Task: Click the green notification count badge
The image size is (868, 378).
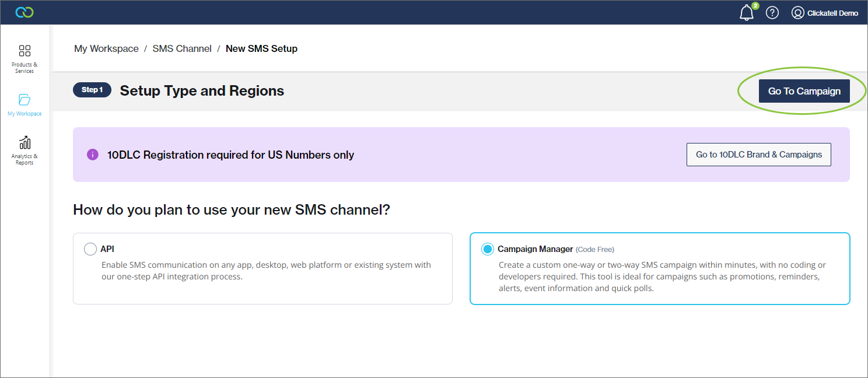Action: click(755, 6)
